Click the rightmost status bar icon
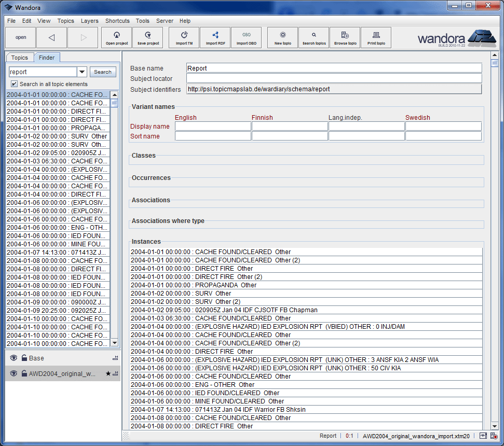 493,436
